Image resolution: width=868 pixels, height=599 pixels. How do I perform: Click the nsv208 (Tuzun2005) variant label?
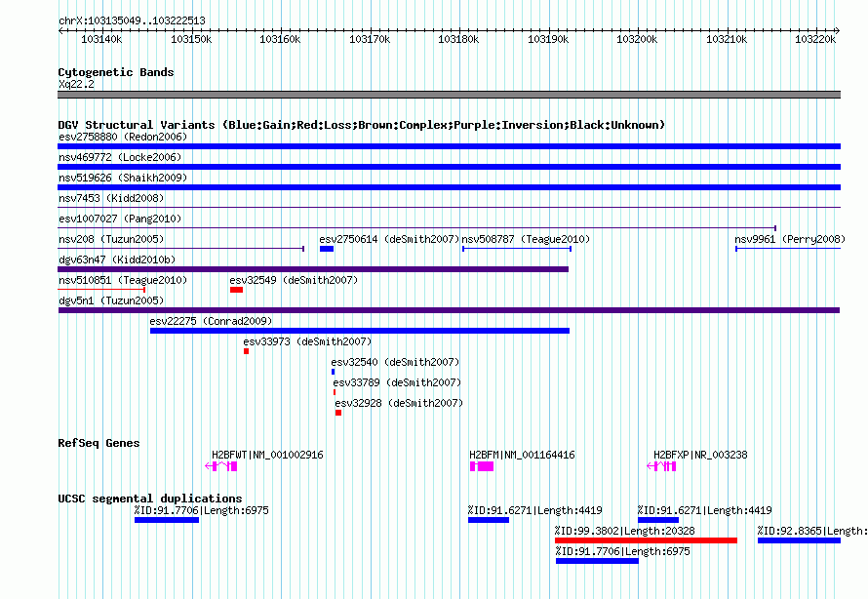click(111, 239)
